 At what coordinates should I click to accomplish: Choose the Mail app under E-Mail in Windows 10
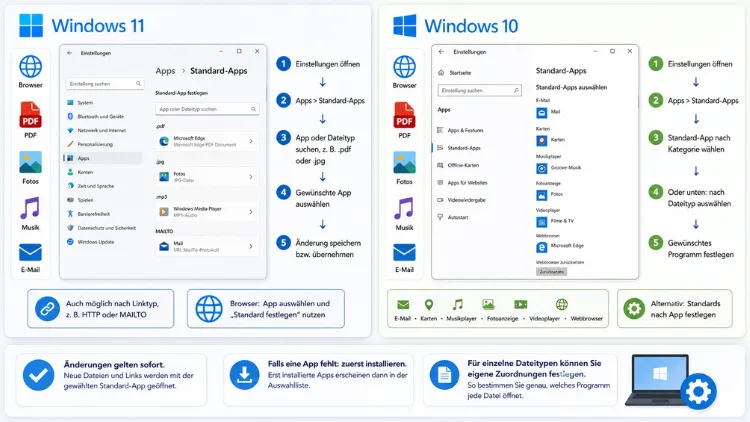[549, 112]
